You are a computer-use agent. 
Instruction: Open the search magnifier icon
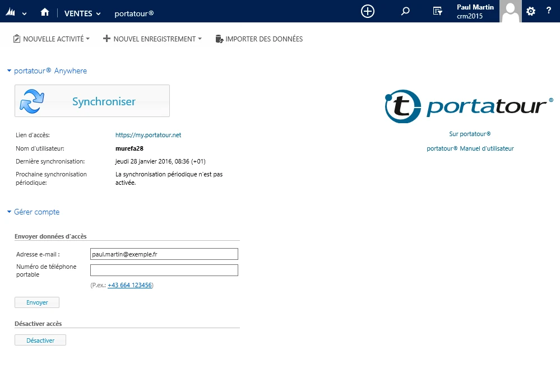click(x=405, y=11)
